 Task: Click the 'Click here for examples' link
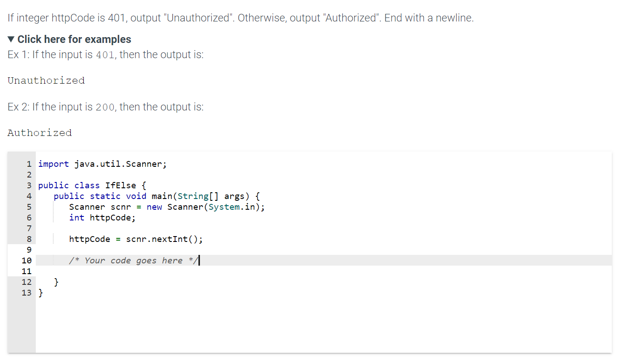pos(74,39)
